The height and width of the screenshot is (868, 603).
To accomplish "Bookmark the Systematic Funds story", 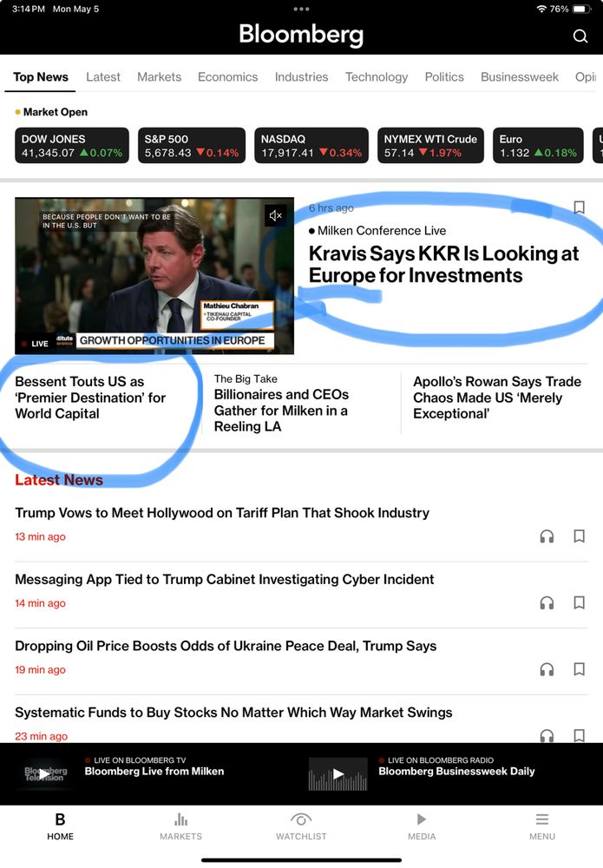I will point(580,735).
